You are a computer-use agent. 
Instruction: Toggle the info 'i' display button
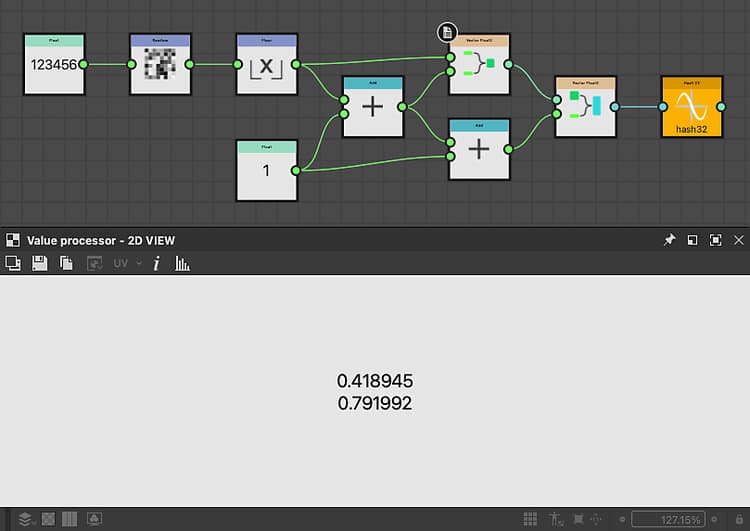(156, 263)
